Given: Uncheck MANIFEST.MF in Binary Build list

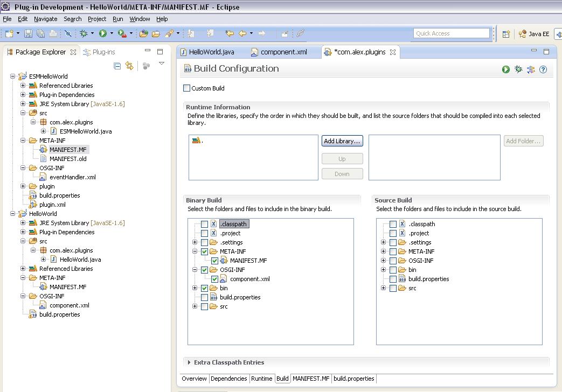Looking at the screenshot, I should (x=214, y=261).
